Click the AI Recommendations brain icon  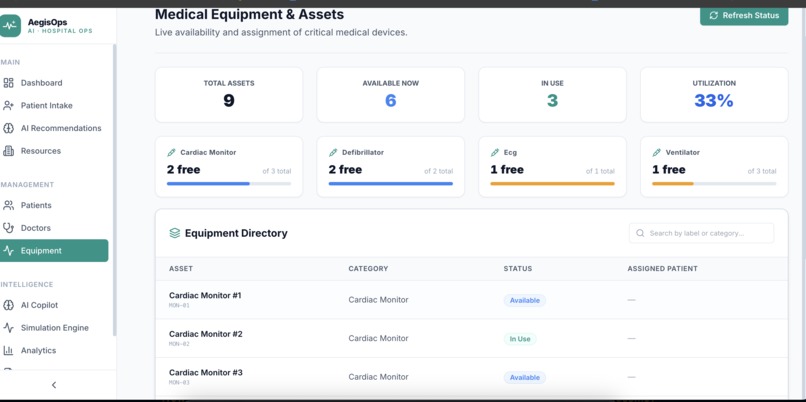(x=8, y=128)
